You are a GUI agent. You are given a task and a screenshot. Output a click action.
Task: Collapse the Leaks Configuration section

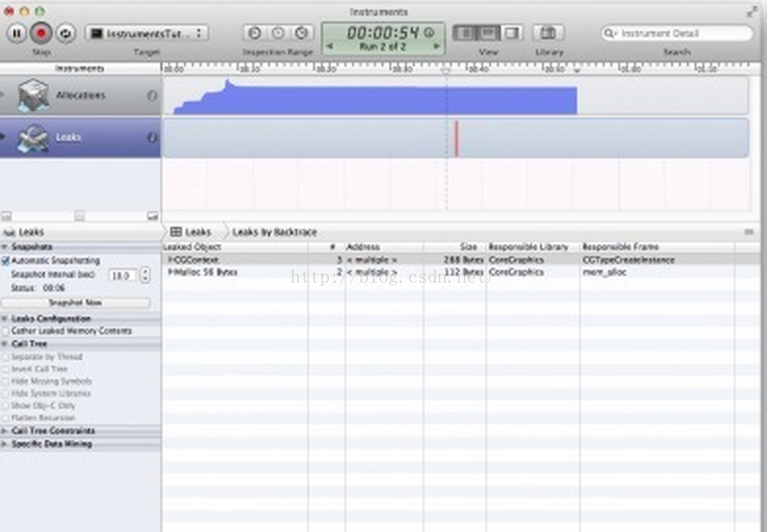4,319
